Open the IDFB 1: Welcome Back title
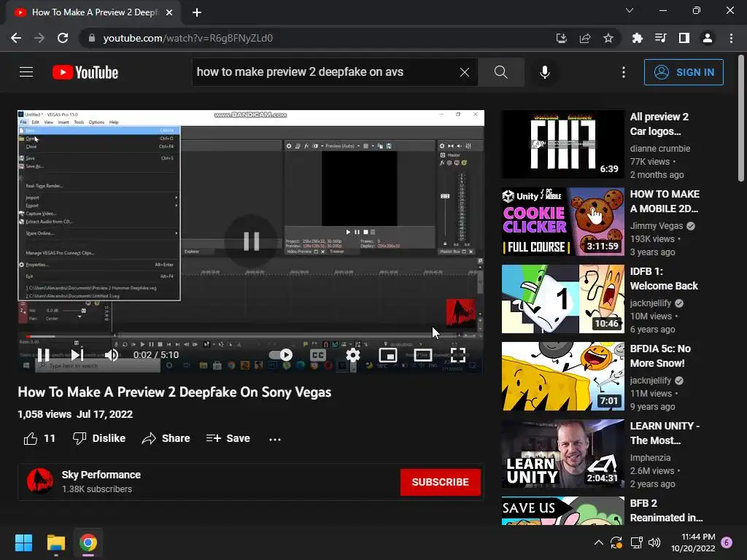The height and width of the screenshot is (560, 747). pyautogui.click(x=664, y=279)
